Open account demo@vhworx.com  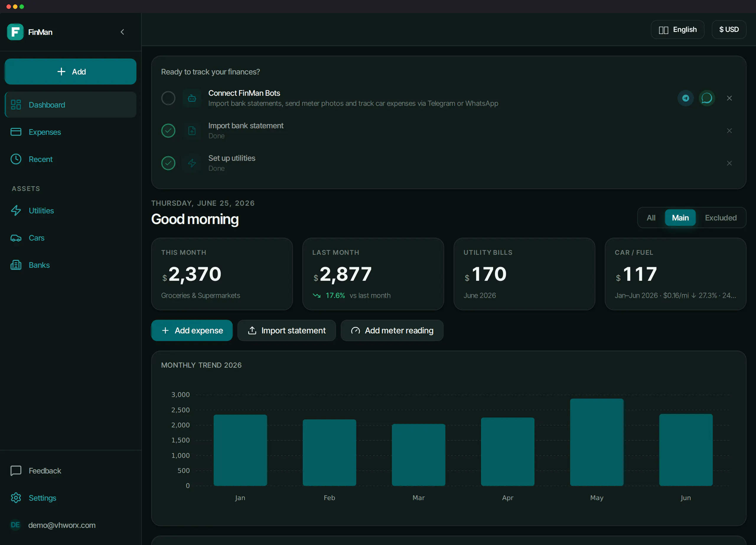pyautogui.click(x=62, y=525)
